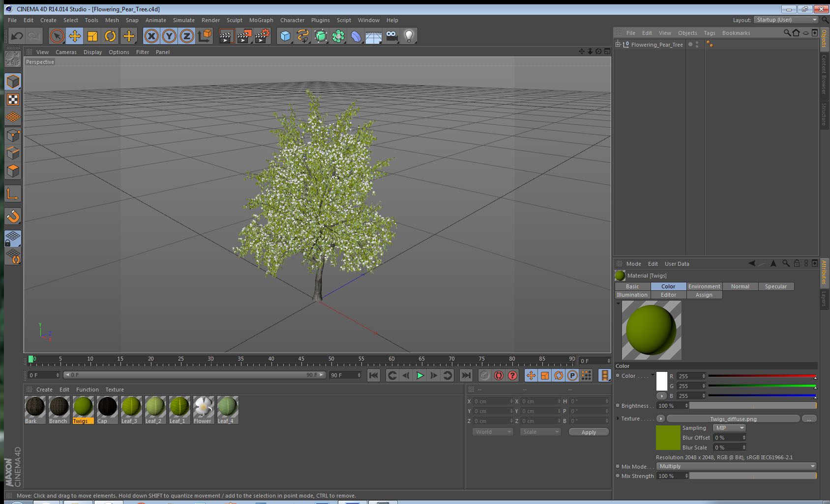The height and width of the screenshot is (504, 830).
Task: Toggle the Snap magnet icon
Action: point(13,216)
